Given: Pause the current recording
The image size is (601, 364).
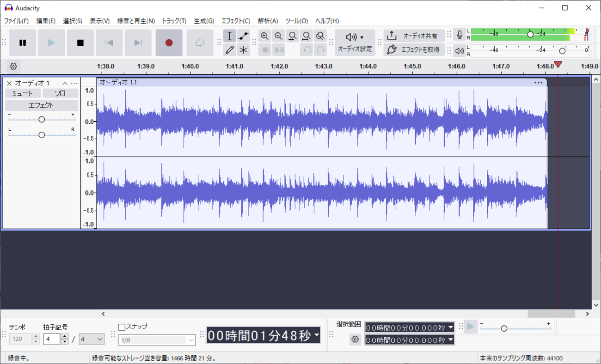Looking at the screenshot, I should 23,43.
